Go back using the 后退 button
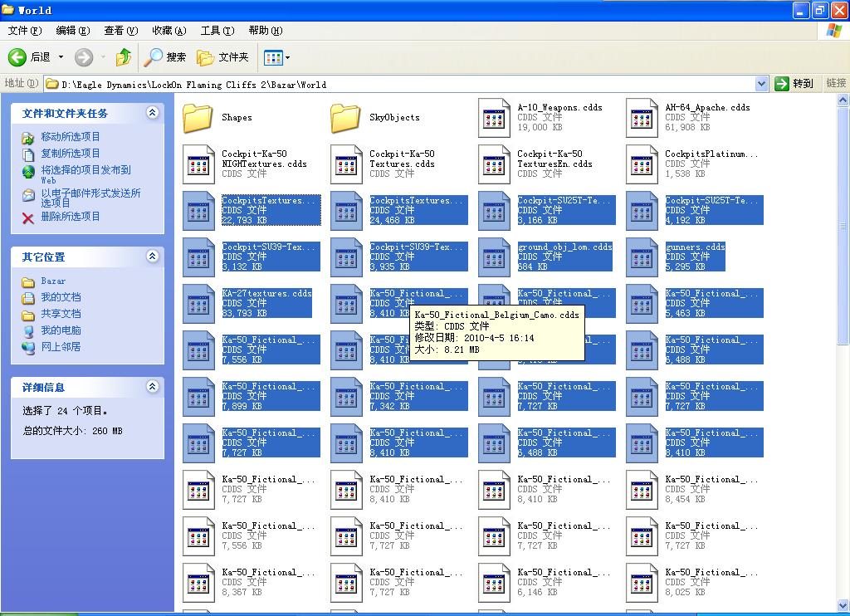The width and height of the screenshot is (850, 616). pos(29,57)
